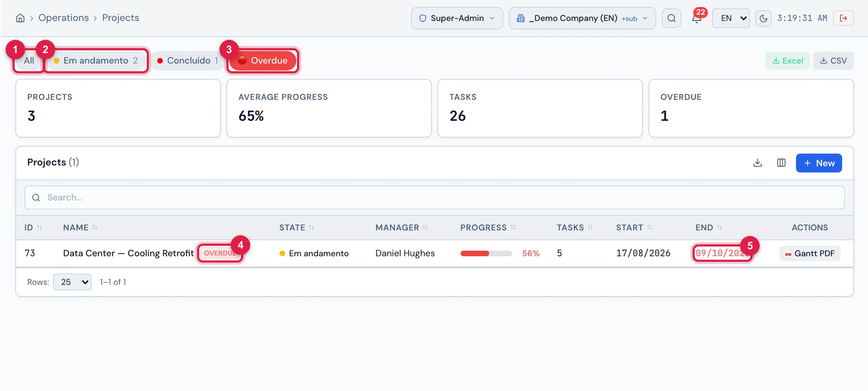Click the PROJECTS 3 summary card
This screenshot has width=868, height=391.
[118, 108]
